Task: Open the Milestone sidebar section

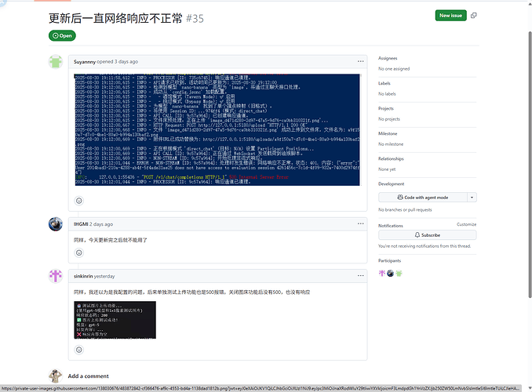Action: pyautogui.click(x=388, y=133)
